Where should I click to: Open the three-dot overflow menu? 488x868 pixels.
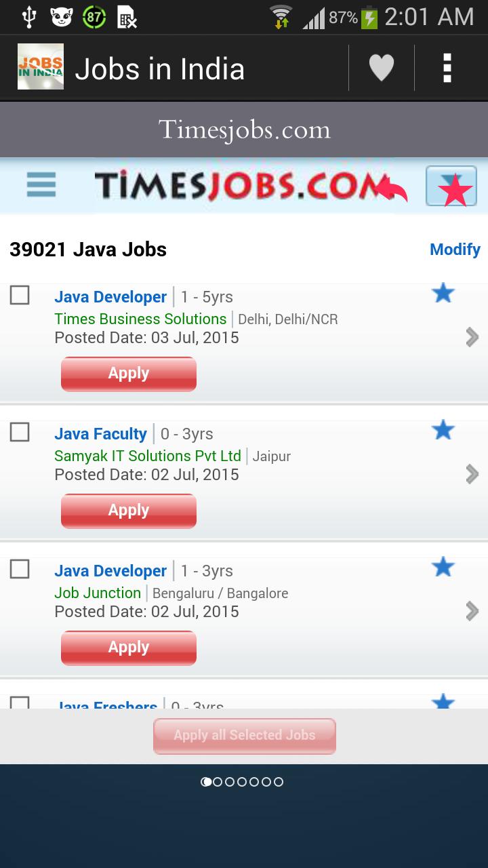[x=447, y=68]
